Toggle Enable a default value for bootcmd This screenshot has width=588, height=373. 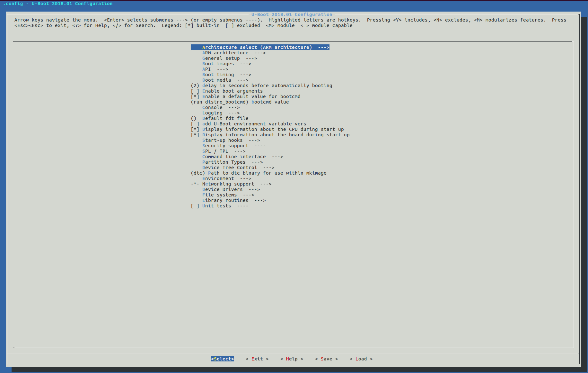point(195,96)
